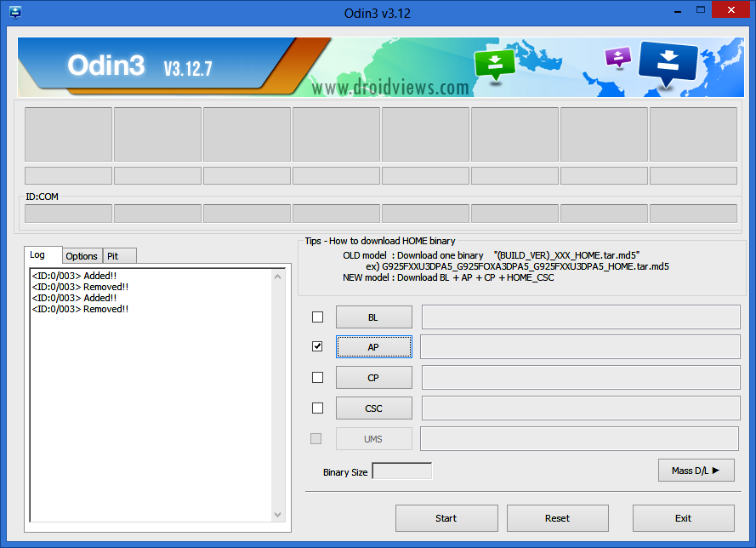Click the Reset button
756x548 pixels.
point(557,518)
